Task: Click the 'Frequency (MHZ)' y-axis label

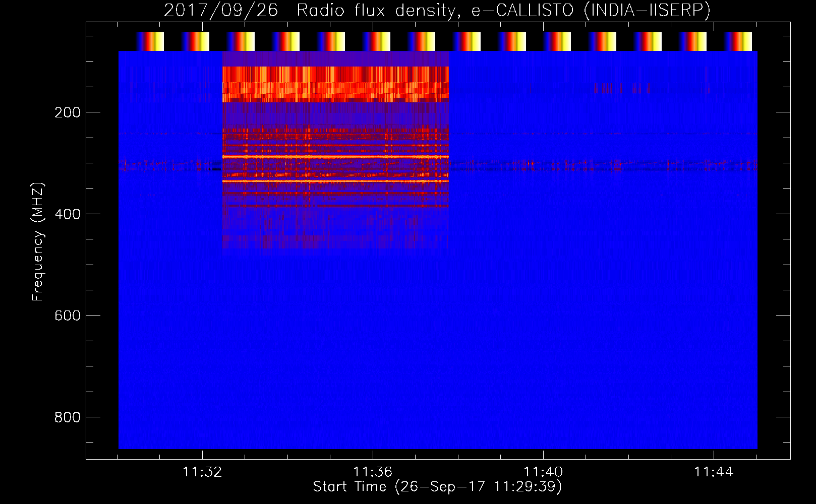Action: pyautogui.click(x=38, y=242)
